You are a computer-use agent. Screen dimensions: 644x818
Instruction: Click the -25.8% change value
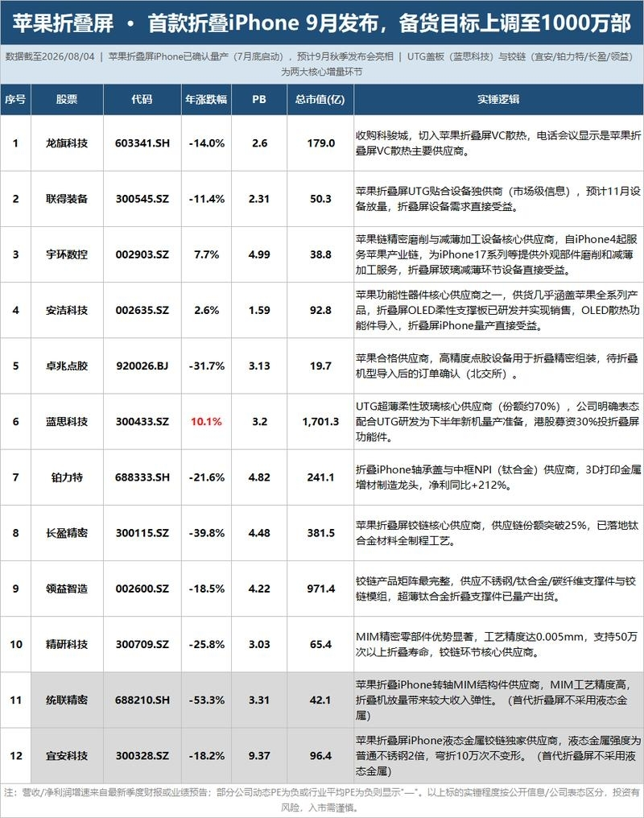coord(207,645)
